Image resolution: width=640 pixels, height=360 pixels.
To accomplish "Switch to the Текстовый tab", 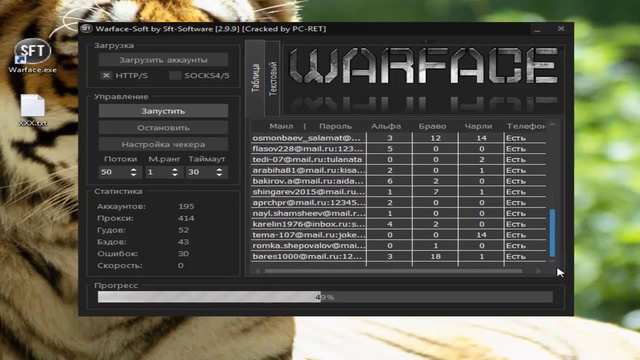I will click(273, 78).
